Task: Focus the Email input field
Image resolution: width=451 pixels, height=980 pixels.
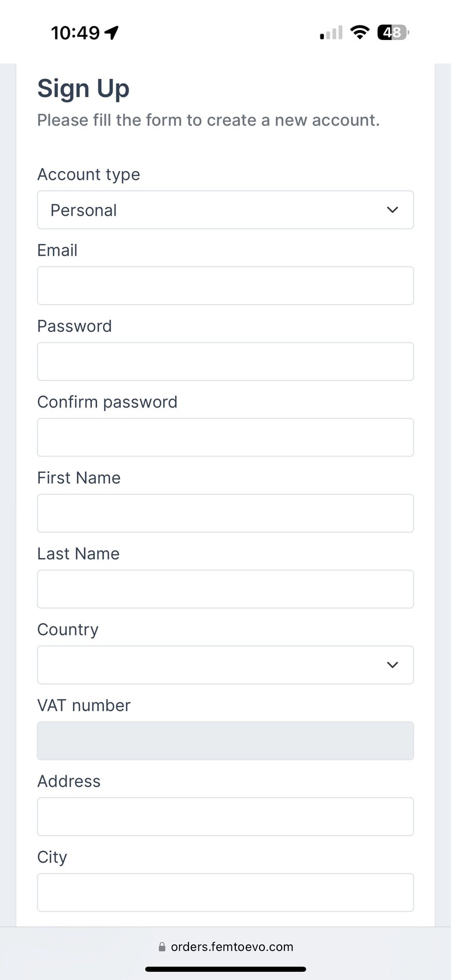Action: 226,286
